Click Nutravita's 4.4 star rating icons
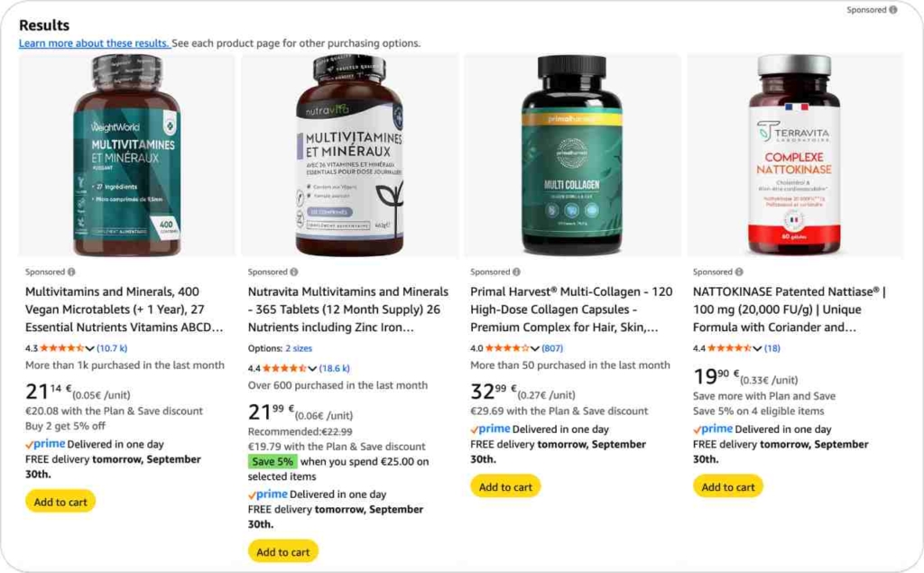This screenshot has height=573, width=924. coord(284,368)
